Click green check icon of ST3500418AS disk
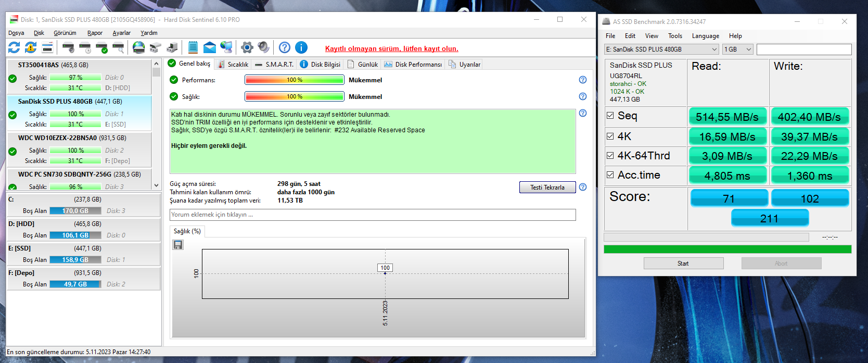 12,79
